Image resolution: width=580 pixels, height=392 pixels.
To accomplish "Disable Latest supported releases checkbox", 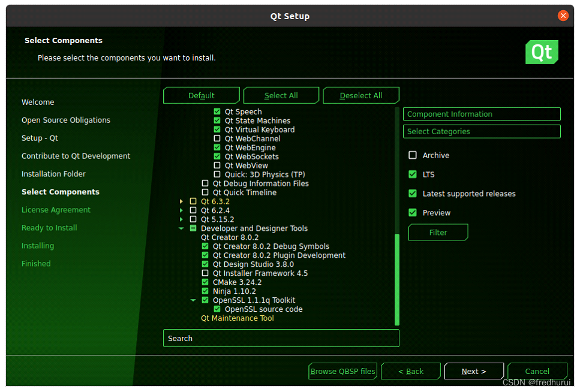I will click(413, 194).
